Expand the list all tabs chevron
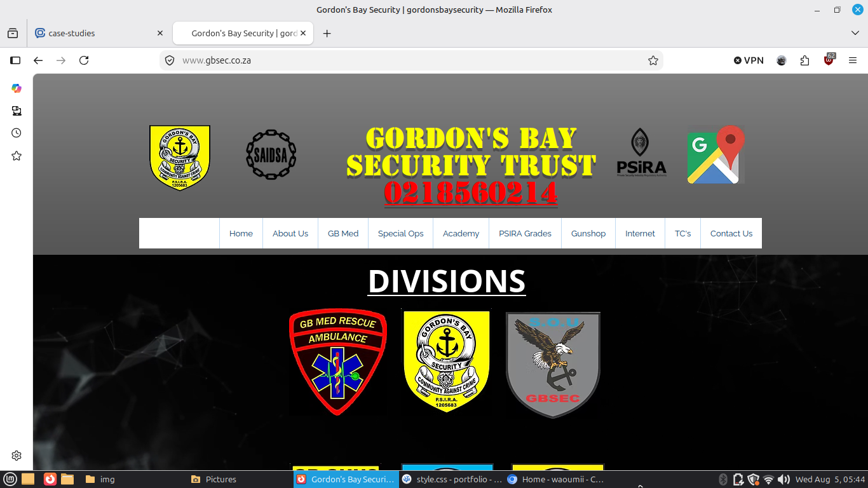 855,33
